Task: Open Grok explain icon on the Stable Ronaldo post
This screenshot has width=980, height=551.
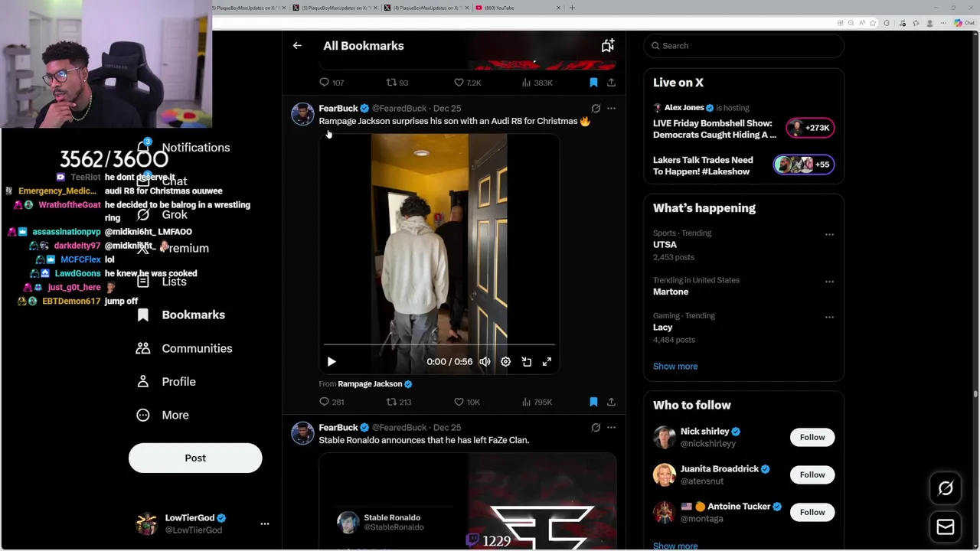Action: point(596,428)
